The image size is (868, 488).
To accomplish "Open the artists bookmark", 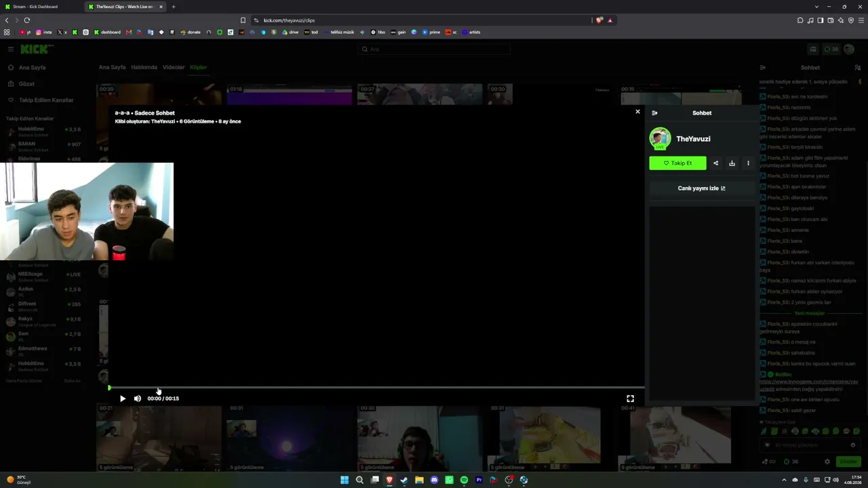I will pos(471,32).
